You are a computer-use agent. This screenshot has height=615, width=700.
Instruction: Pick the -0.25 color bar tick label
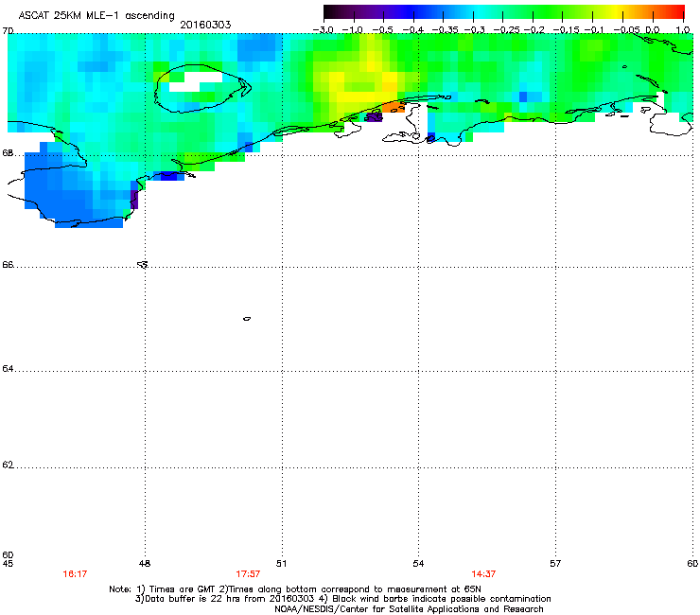point(506,30)
